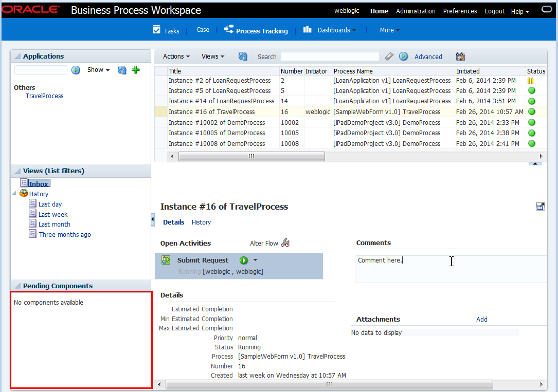Click the Advanced search link
558x392 pixels.
pyautogui.click(x=428, y=57)
